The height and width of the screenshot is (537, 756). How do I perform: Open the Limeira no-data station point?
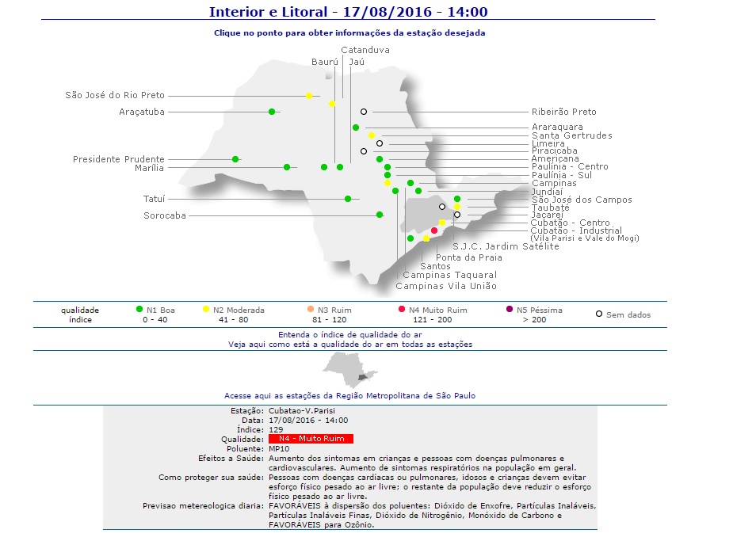pos(380,143)
